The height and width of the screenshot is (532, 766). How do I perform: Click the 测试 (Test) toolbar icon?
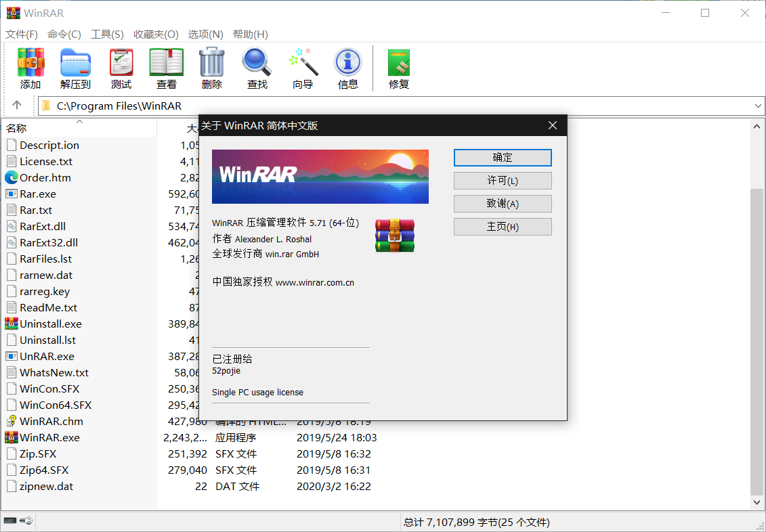(x=121, y=62)
